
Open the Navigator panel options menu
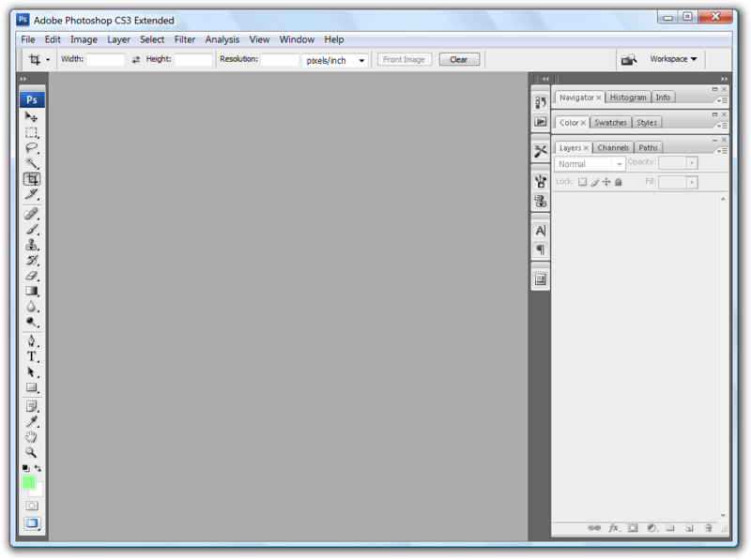point(722,100)
